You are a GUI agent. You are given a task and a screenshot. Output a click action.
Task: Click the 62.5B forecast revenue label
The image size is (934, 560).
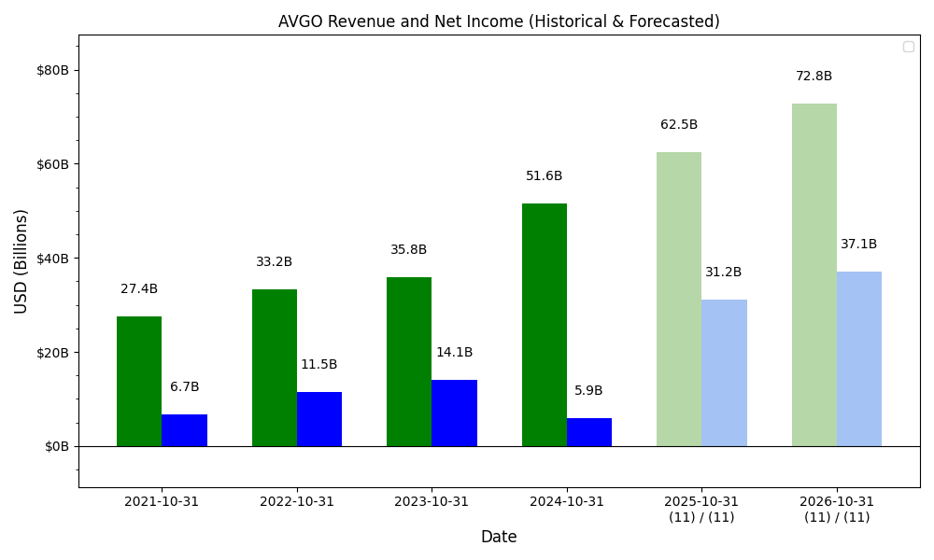pyautogui.click(x=679, y=124)
